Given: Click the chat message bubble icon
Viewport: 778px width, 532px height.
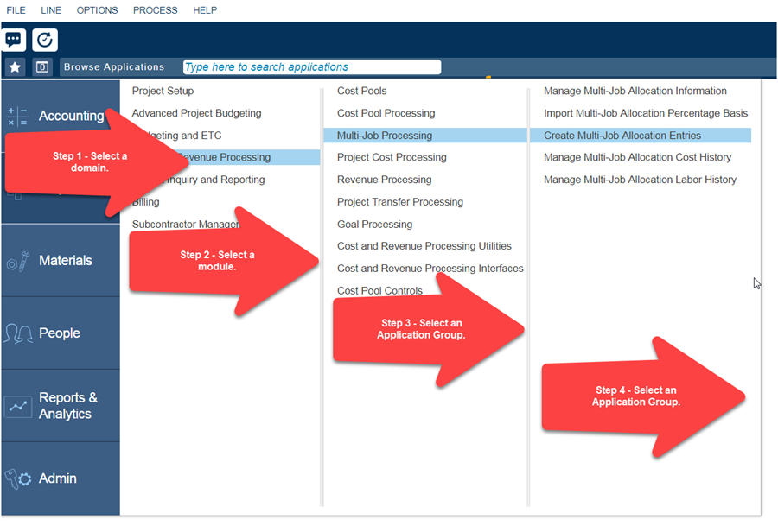Looking at the screenshot, I should pos(14,40).
